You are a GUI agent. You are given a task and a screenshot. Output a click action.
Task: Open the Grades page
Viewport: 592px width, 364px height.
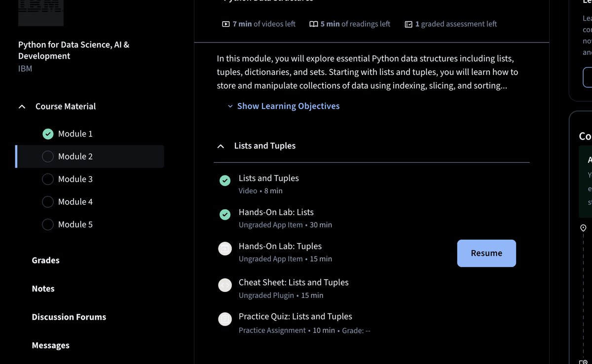click(45, 260)
